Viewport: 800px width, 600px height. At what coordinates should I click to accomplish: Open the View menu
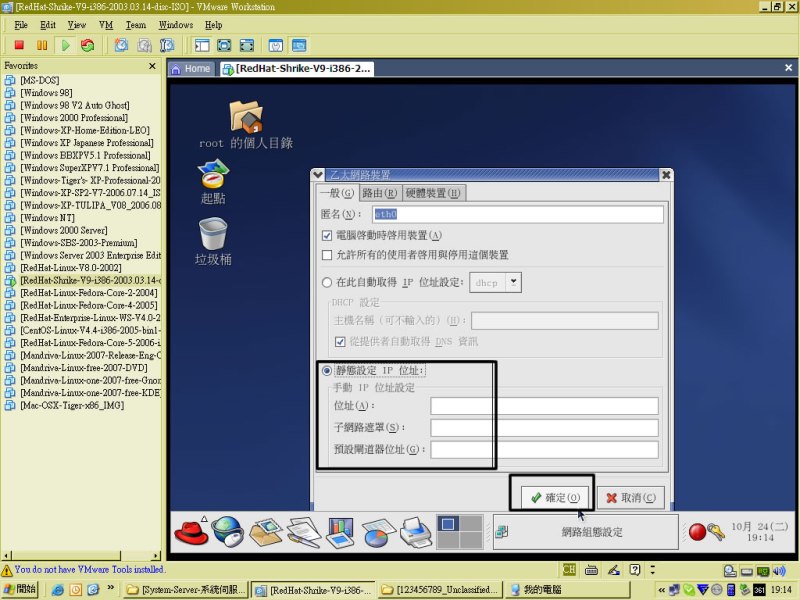[77, 25]
